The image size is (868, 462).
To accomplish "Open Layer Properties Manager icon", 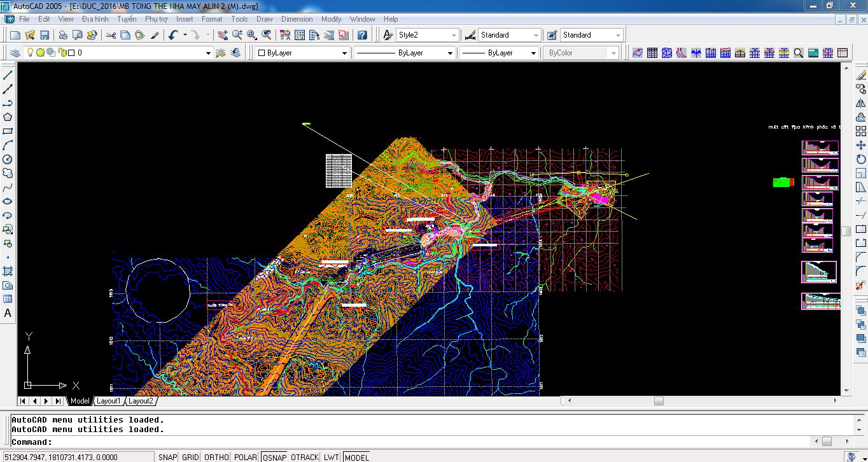I will tap(16, 53).
